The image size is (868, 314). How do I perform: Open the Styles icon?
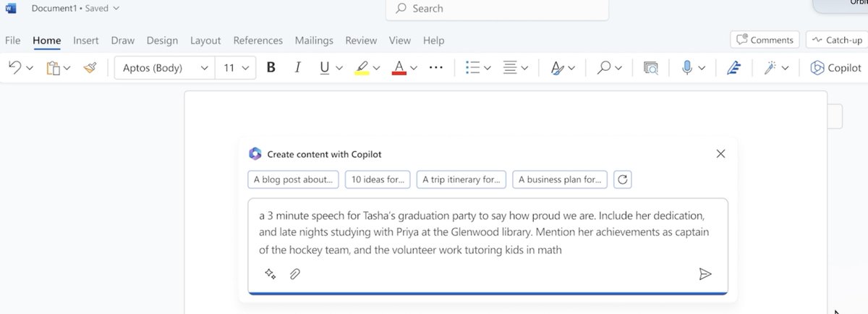click(557, 68)
